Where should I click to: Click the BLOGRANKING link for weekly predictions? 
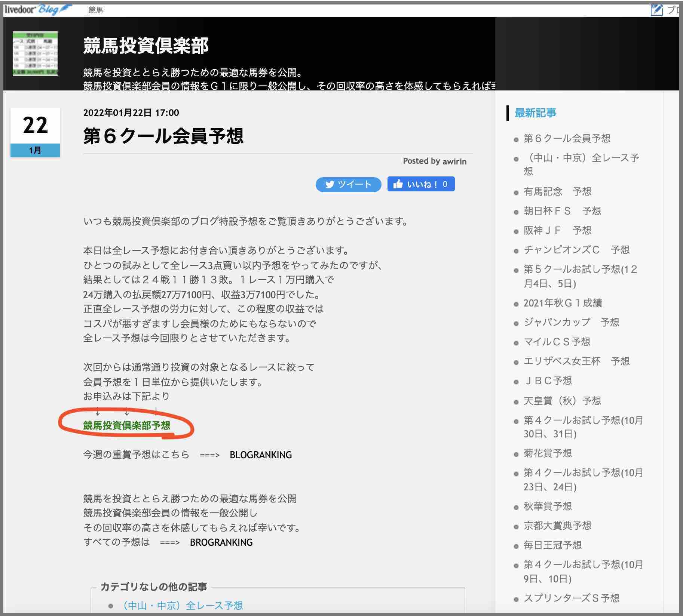(x=261, y=455)
